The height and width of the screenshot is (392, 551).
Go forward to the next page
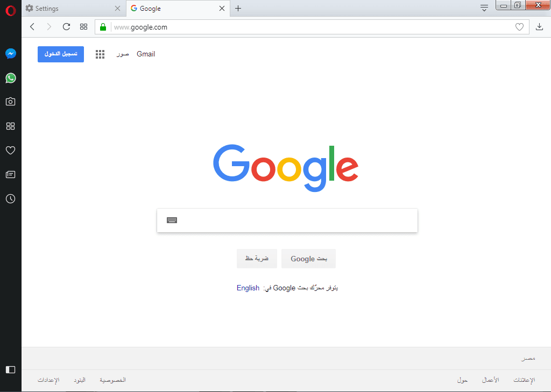pos(49,27)
